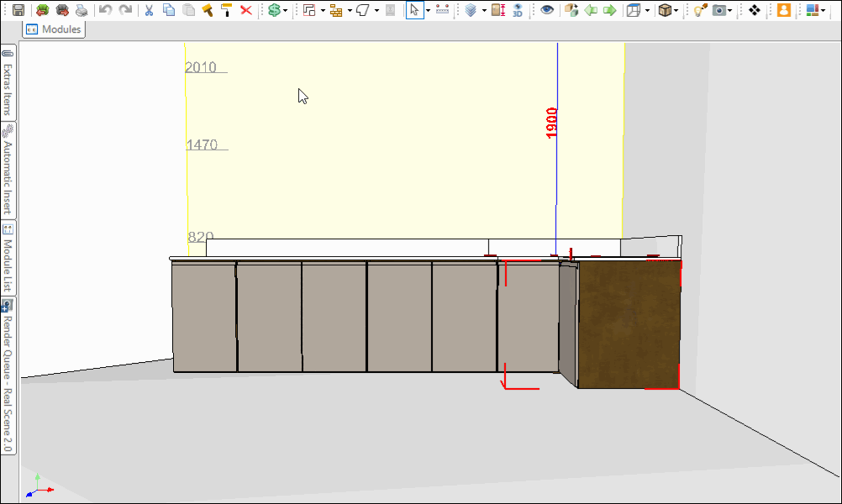Image resolution: width=842 pixels, height=504 pixels.
Task: Expand the layers dropdown arrow
Action: 484,10
